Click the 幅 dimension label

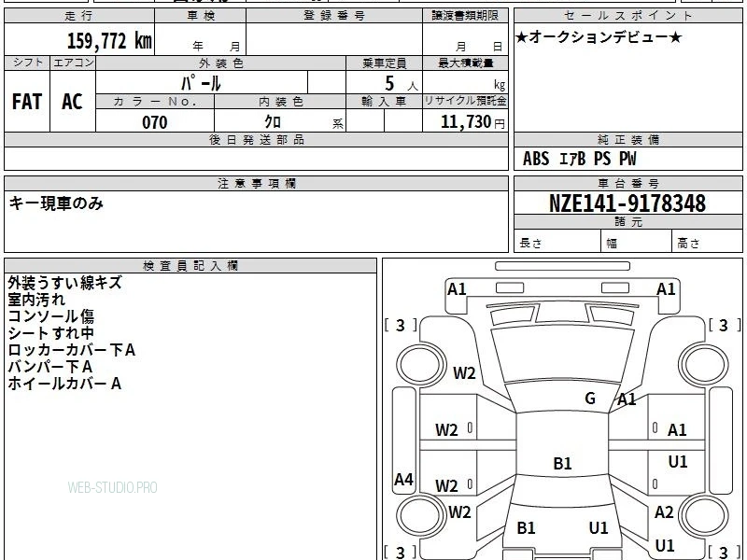pyautogui.click(x=612, y=244)
